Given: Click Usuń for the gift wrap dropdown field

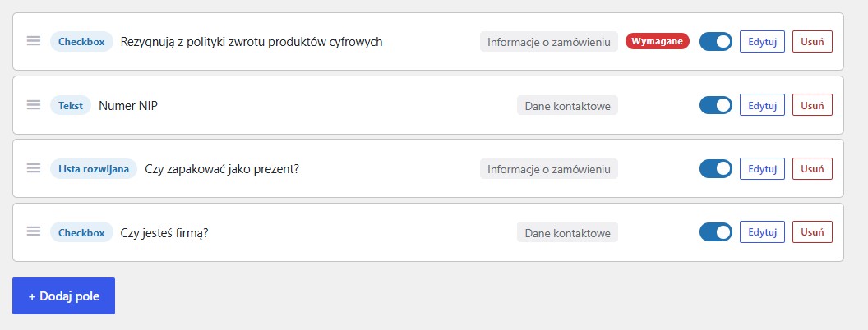Looking at the screenshot, I should point(812,168).
